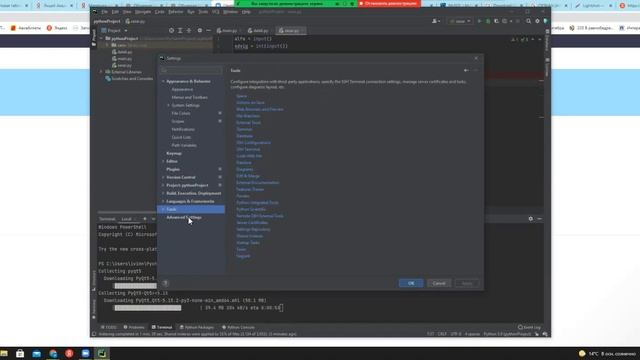Viewport: 640px width, 360px height.
Task: Collapse all nodes in Project panel
Action: [189, 31]
